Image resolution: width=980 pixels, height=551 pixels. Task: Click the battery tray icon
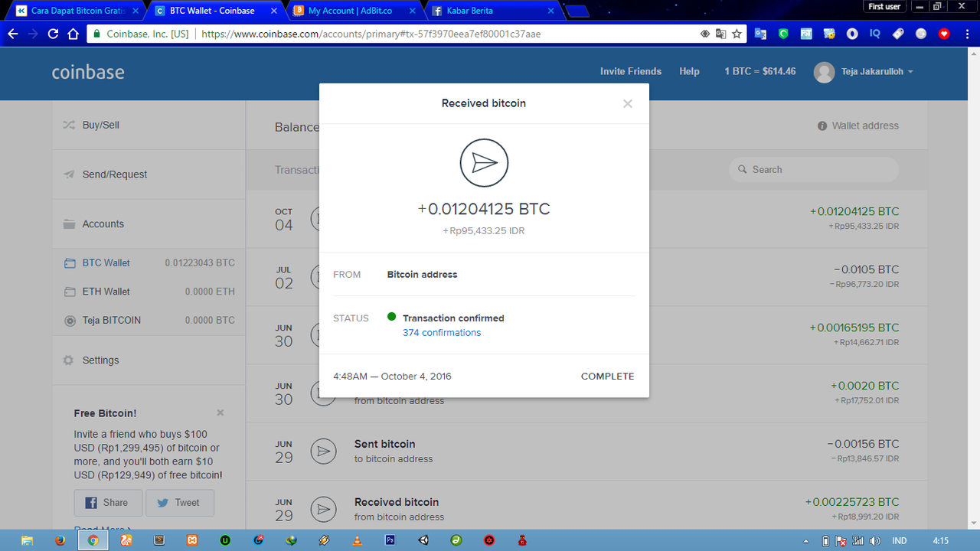(825, 541)
